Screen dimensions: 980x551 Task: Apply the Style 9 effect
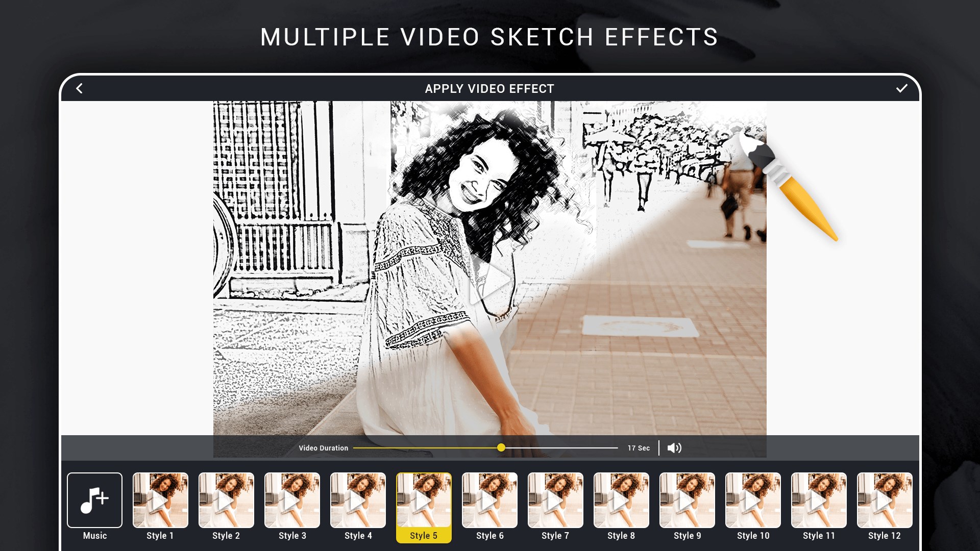click(x=687, y=500)
